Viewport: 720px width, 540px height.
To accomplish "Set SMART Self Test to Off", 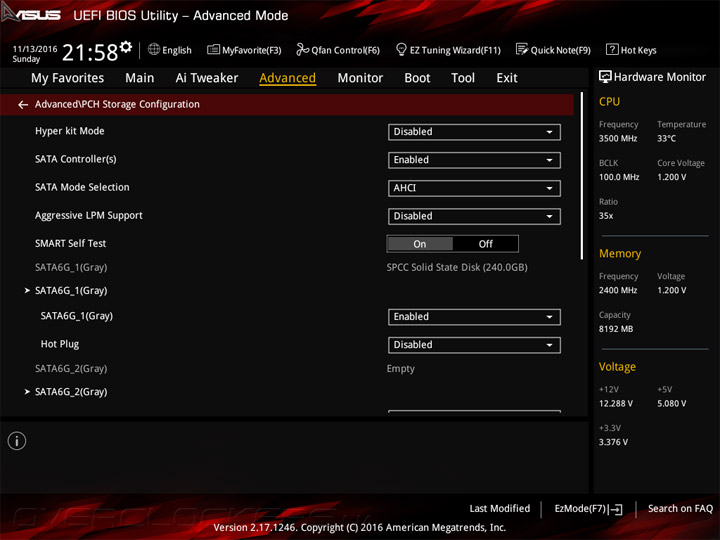I will 485,244.
